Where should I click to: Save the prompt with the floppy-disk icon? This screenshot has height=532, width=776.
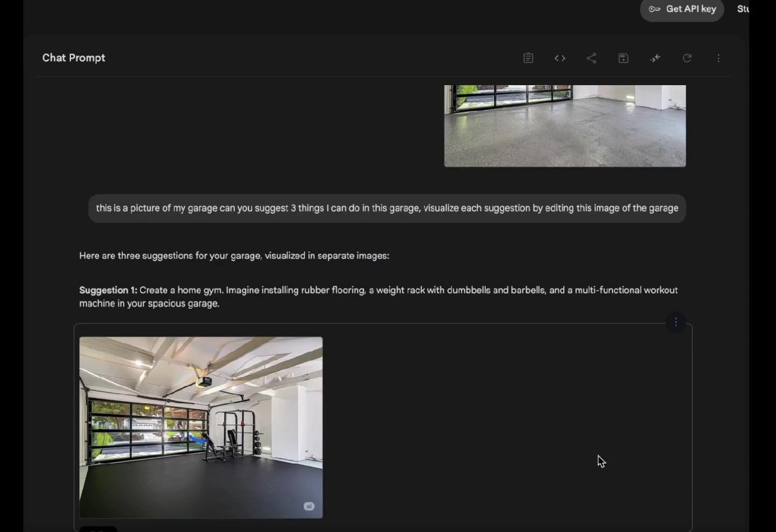(623, 58)
